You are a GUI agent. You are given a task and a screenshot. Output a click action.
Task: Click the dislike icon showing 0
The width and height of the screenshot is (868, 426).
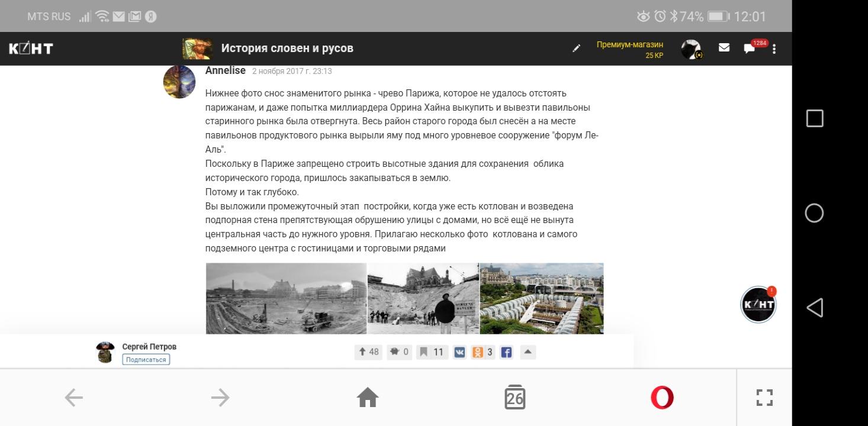coord(398,352)
